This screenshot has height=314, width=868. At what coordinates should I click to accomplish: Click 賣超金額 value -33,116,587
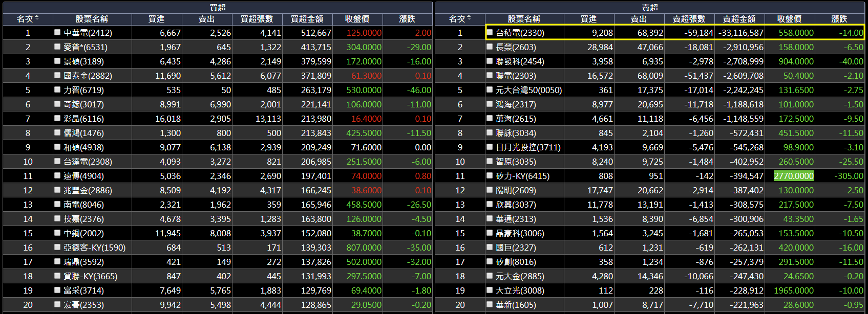pyautogui.click(x=741, y=33)
